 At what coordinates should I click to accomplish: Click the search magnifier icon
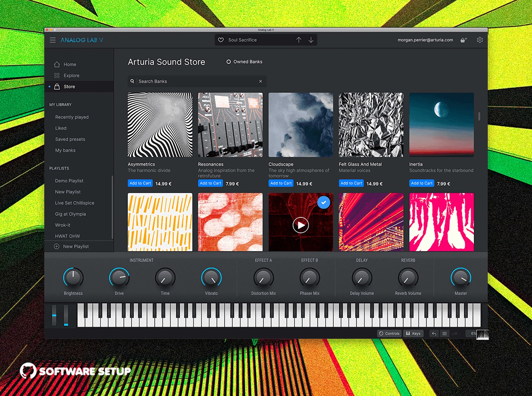(x=132, y=81)
